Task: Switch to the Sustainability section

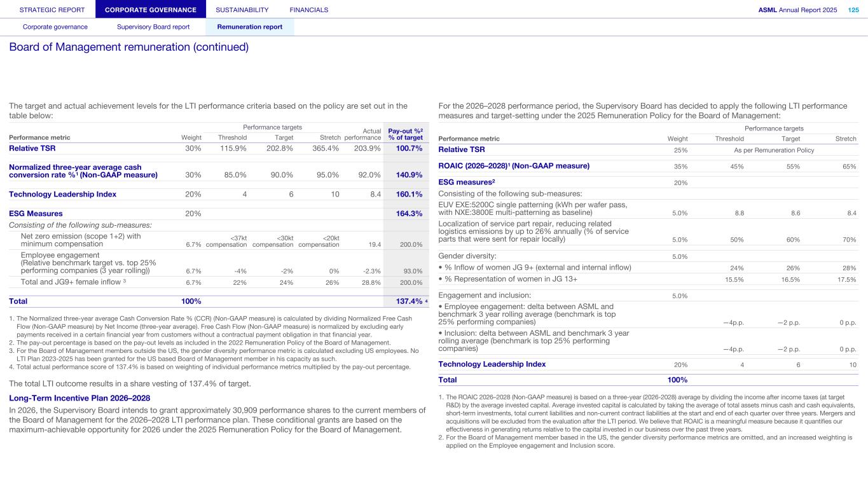Action: [x=242, y=10]
